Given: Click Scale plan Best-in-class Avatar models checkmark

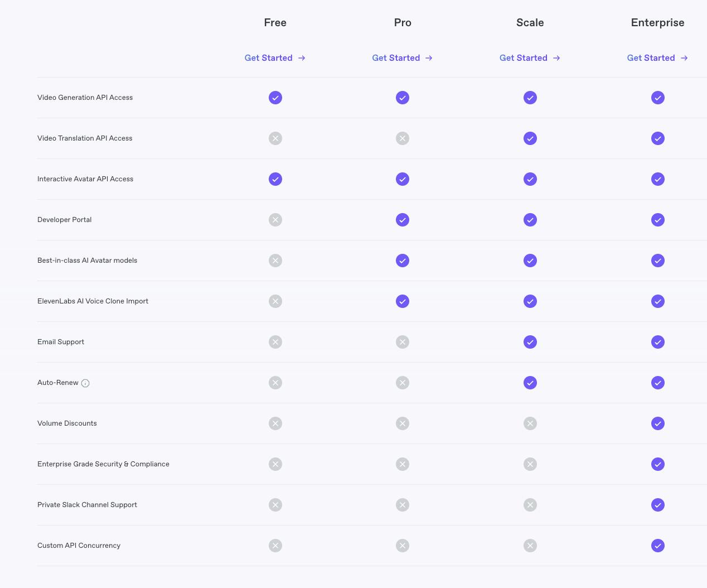Looking at the screenshot, I should point(530,261).
